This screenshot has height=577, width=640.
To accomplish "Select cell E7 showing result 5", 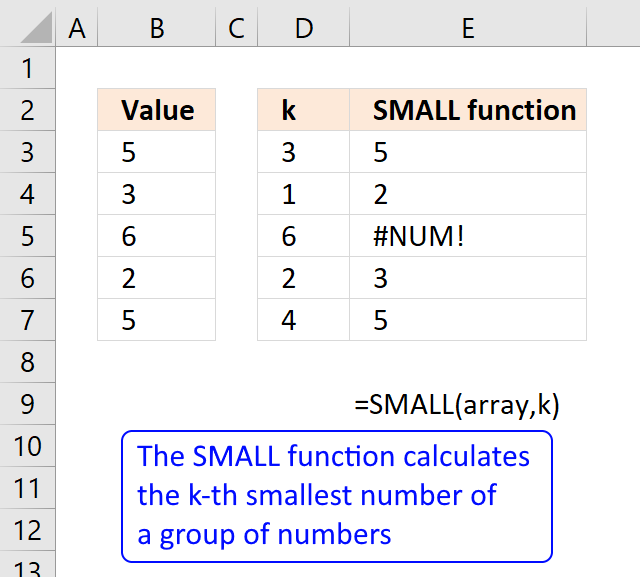I will 468,320.
